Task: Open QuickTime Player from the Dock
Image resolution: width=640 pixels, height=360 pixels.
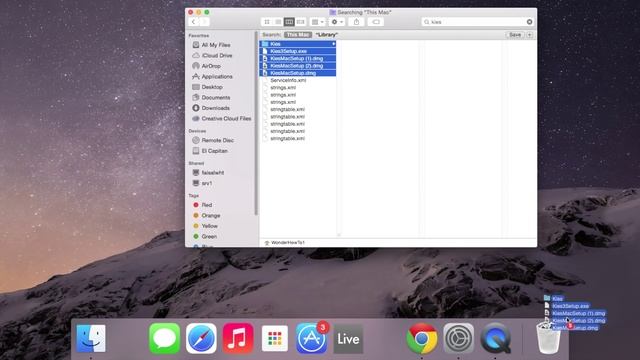Action: (495, 338)
